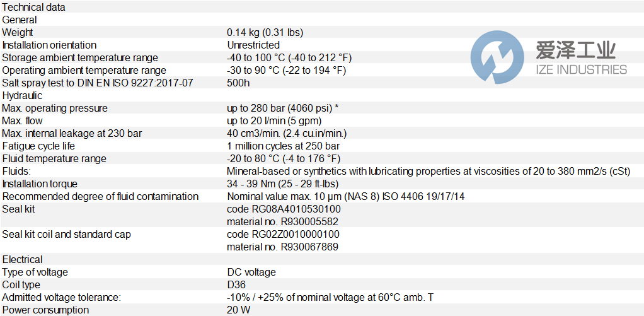644x316 pixels.
Task: Click the Electrical section header
Action: 23,259
